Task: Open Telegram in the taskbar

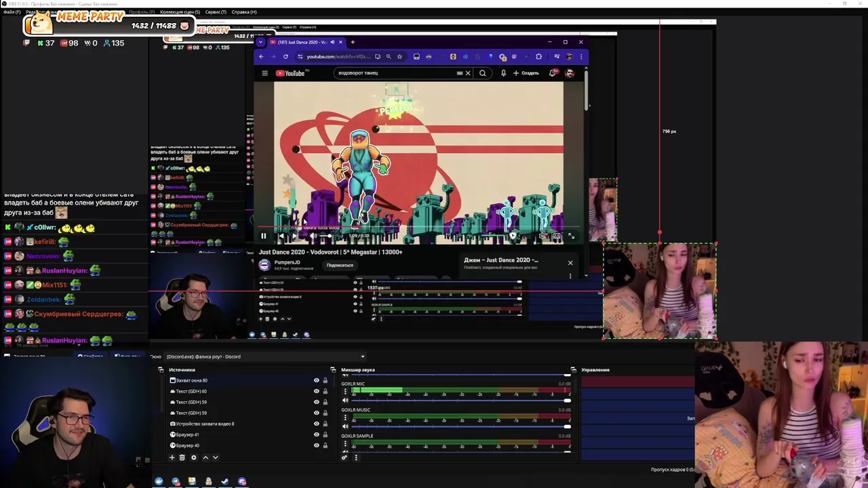Action: 176,482
